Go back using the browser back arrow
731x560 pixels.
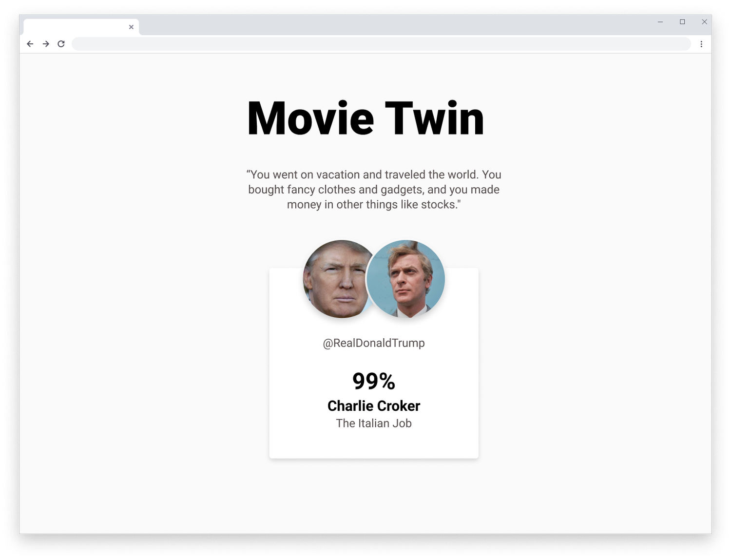[30, 44]
